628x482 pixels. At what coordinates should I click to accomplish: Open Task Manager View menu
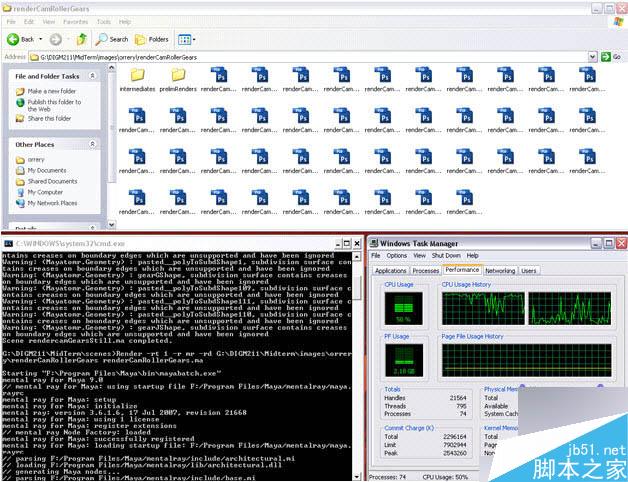pyautogui.click(x=419, y=256)
